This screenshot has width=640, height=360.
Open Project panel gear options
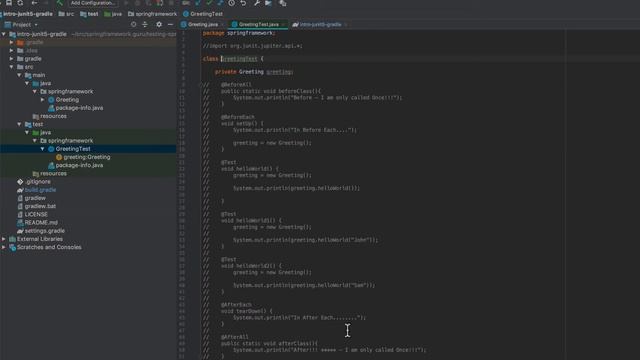tap(159, 24)
